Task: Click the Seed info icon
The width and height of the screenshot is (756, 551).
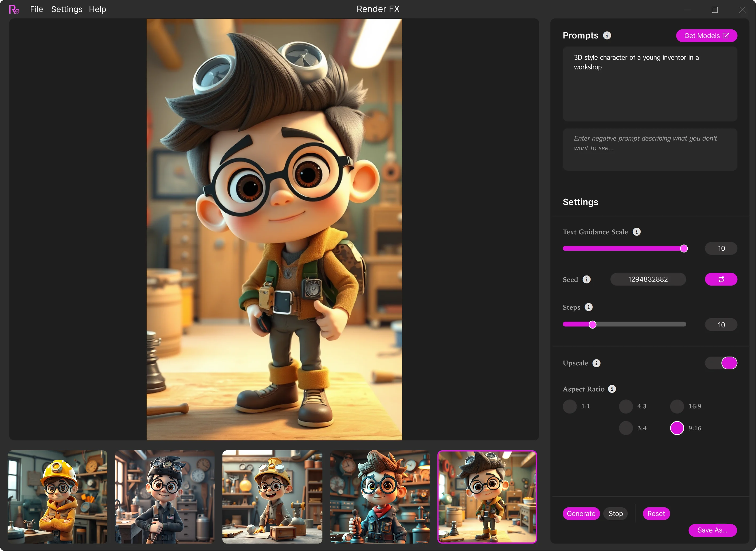Action: 587,279
